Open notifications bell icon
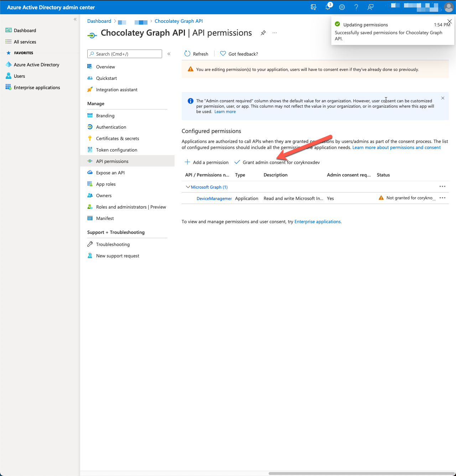 click(328, 7)
